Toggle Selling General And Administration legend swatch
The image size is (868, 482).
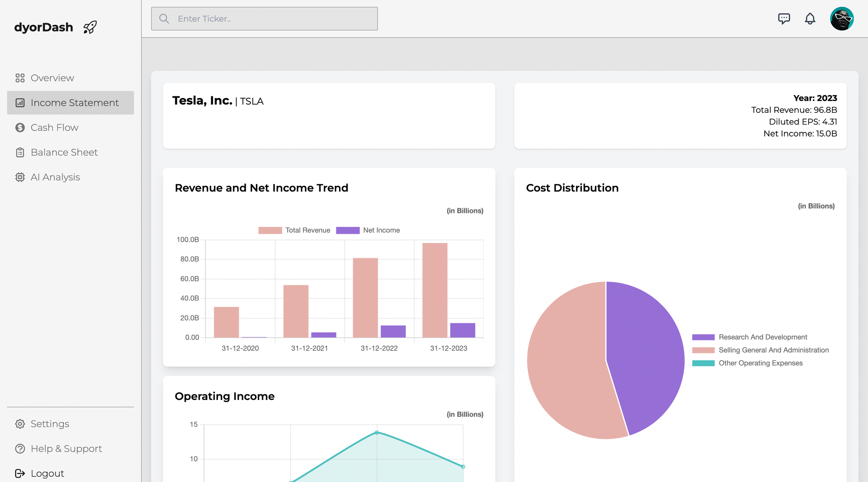point(703,350)
